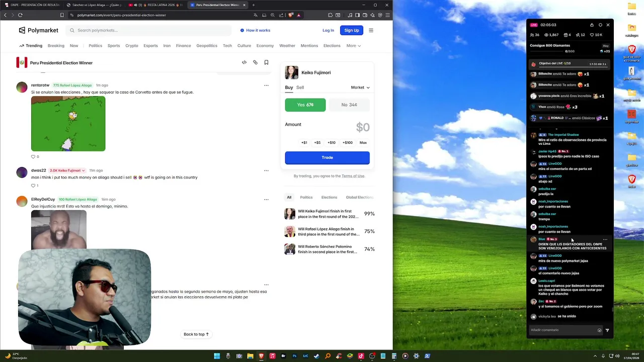Click the Polymarket logo
Screen dimensions: 644x362
[x=38, y=30]
